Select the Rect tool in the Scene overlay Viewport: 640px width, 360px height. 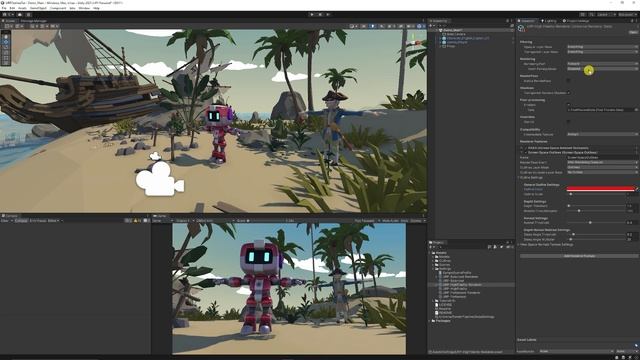[6, 58]
